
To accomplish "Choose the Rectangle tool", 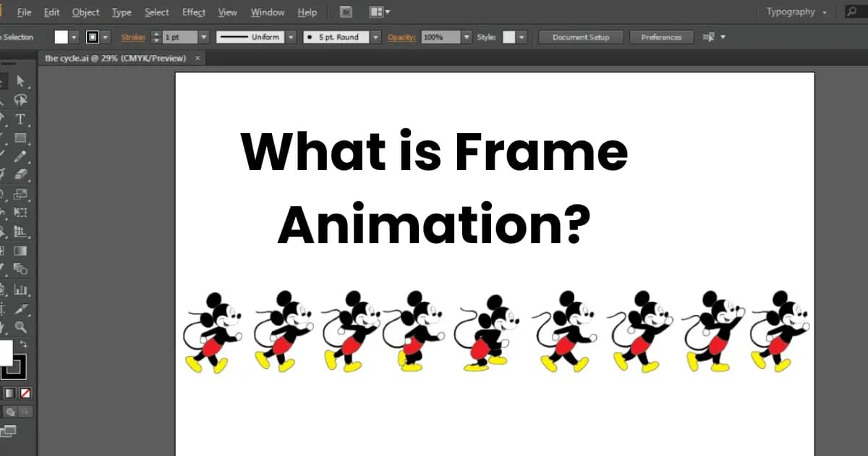I will [21, 138].
